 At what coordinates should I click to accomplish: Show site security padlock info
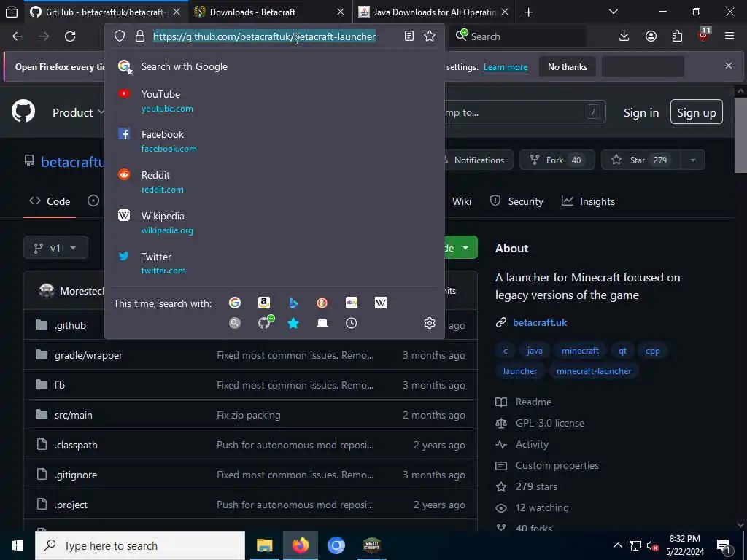pos(139,36)
